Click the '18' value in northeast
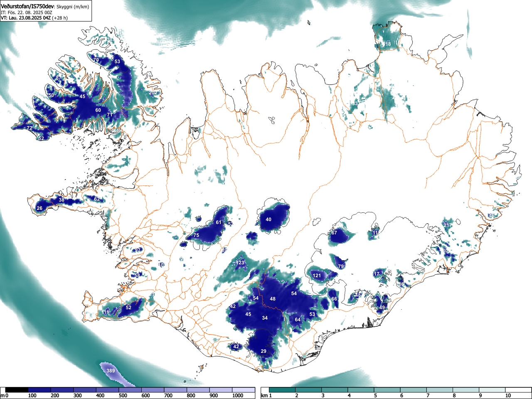The image size is (532, 399). click(x=388, y=44)
